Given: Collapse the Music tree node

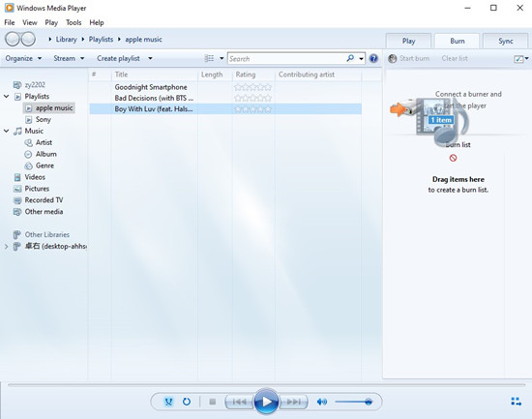Looking at the screenshot, I should coord(6,131).
